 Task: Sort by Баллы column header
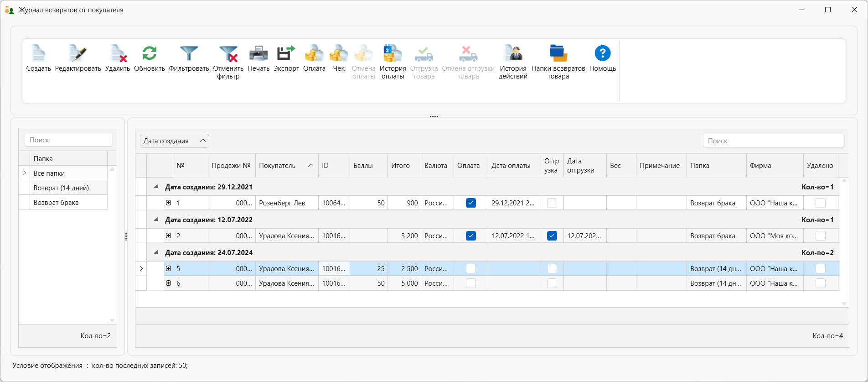[x=369, y=166]
